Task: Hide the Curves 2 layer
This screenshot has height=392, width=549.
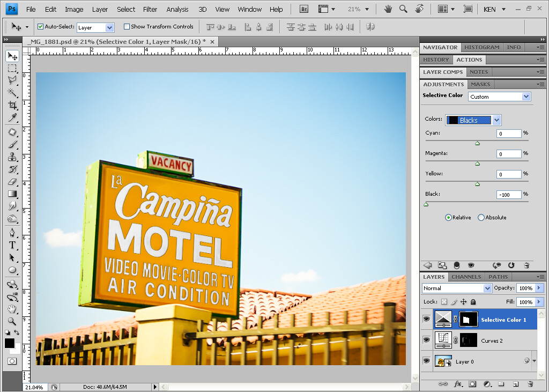Action: tap(426, 340)
